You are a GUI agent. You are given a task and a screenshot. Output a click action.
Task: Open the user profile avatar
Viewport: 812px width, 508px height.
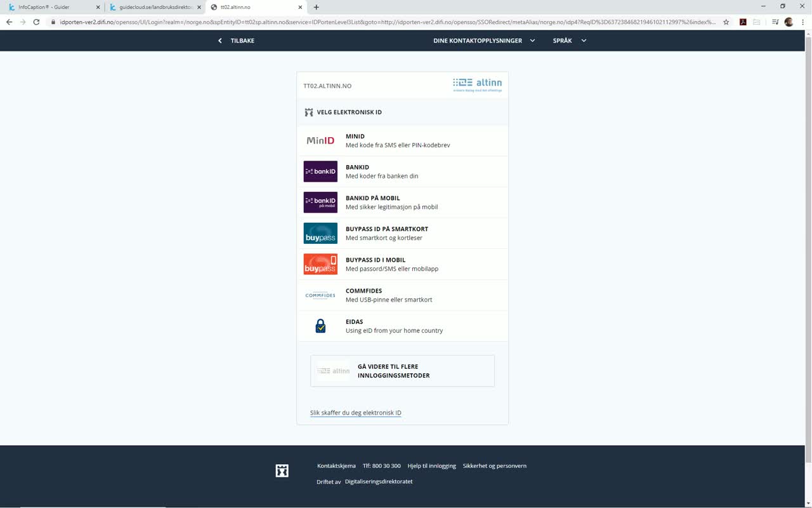point(789,22)
